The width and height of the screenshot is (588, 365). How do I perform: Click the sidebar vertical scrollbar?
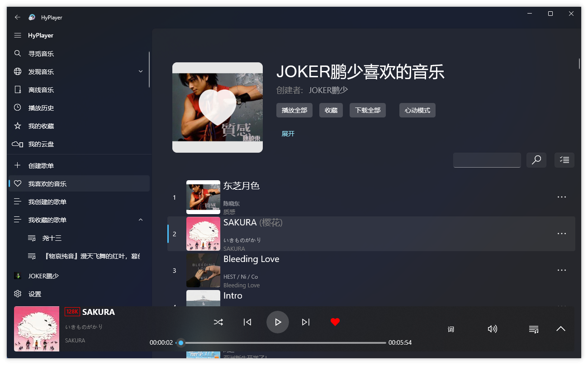[149, 70]
